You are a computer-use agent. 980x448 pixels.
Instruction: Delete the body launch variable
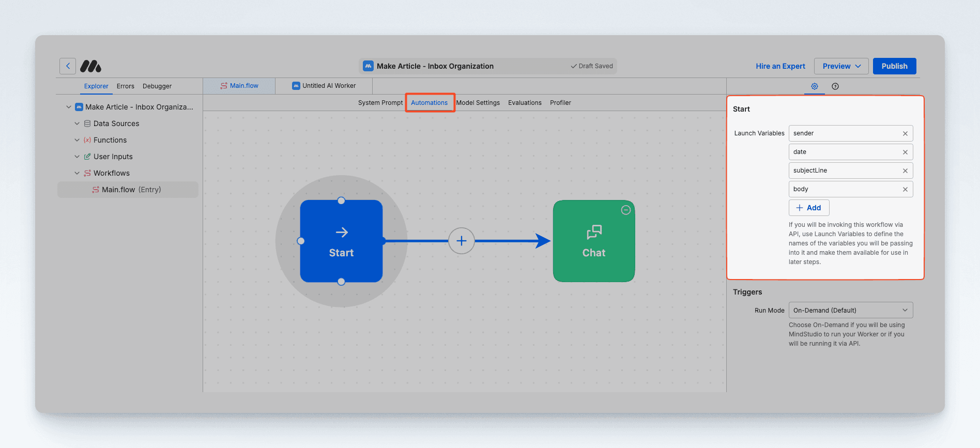tap(905, 189)
